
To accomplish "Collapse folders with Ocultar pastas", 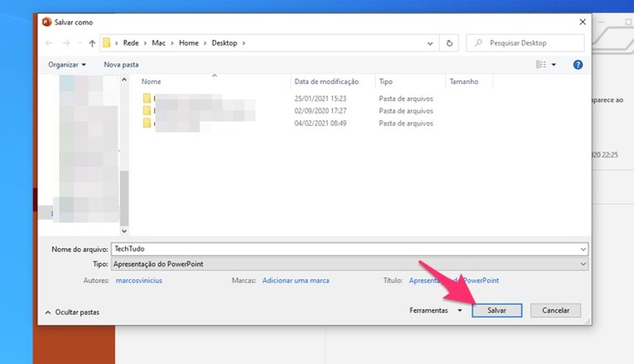I will (x=72, y=312).
